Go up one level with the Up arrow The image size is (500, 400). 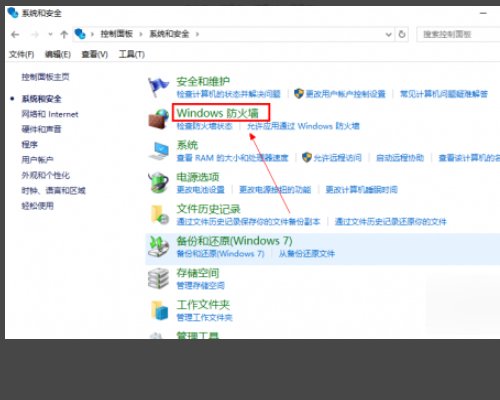pos(64,34)
